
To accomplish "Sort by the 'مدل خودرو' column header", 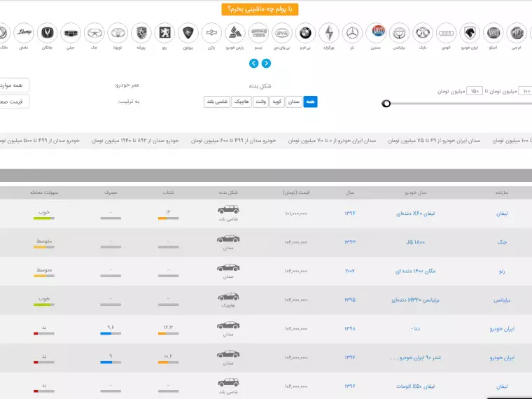I will pos(415,192).
